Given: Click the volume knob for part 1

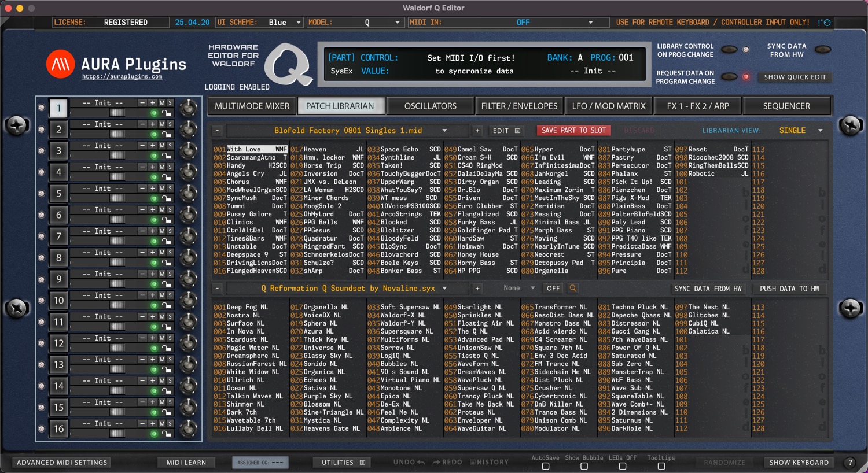Looking at the screenshot, I should [x=188, y=108].
